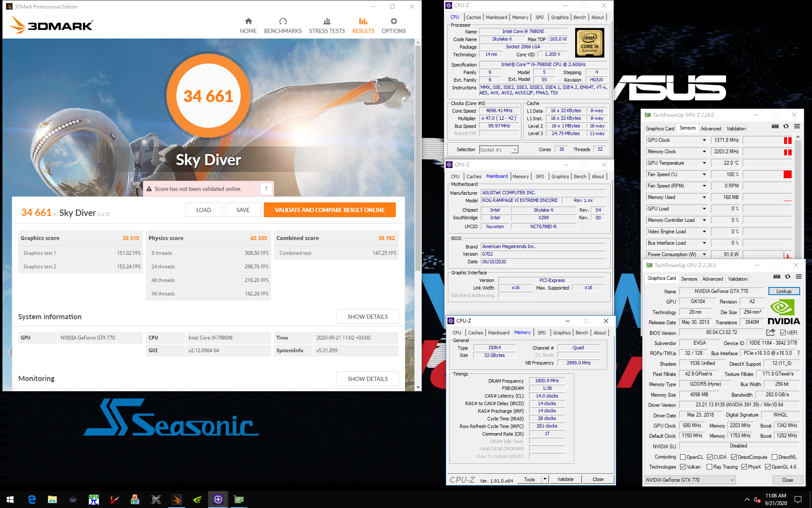
Task: Toggle PhysX checkbox
Action: pyautogui.click(x=744, y=467)
